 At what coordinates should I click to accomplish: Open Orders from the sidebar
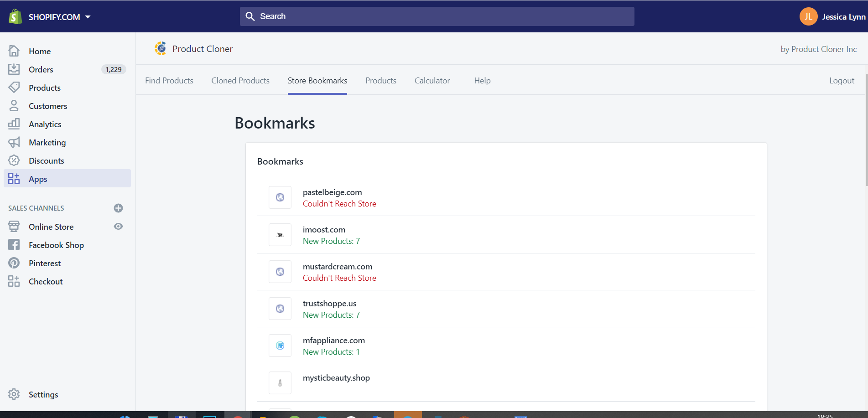coord(41,69)
